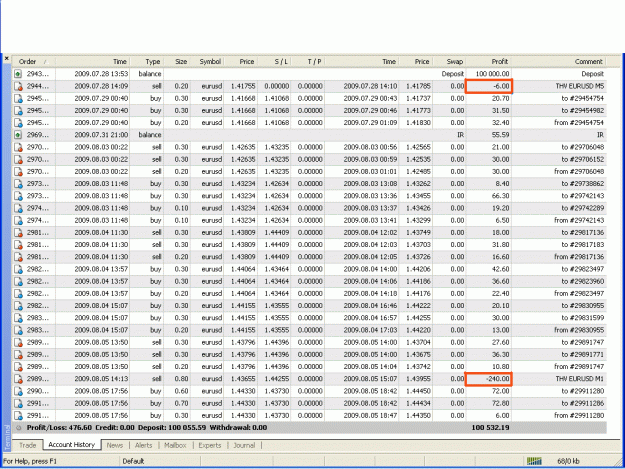Click the order icon of the 32.40 profit row
This screenshot has height=469, width=625.
tap(18, 123)
